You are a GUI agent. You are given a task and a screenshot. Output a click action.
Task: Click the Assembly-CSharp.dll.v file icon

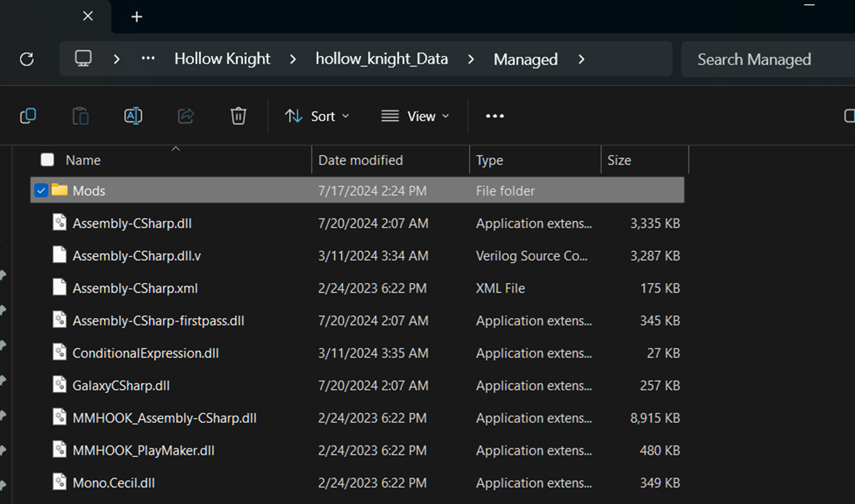[60, 255]
